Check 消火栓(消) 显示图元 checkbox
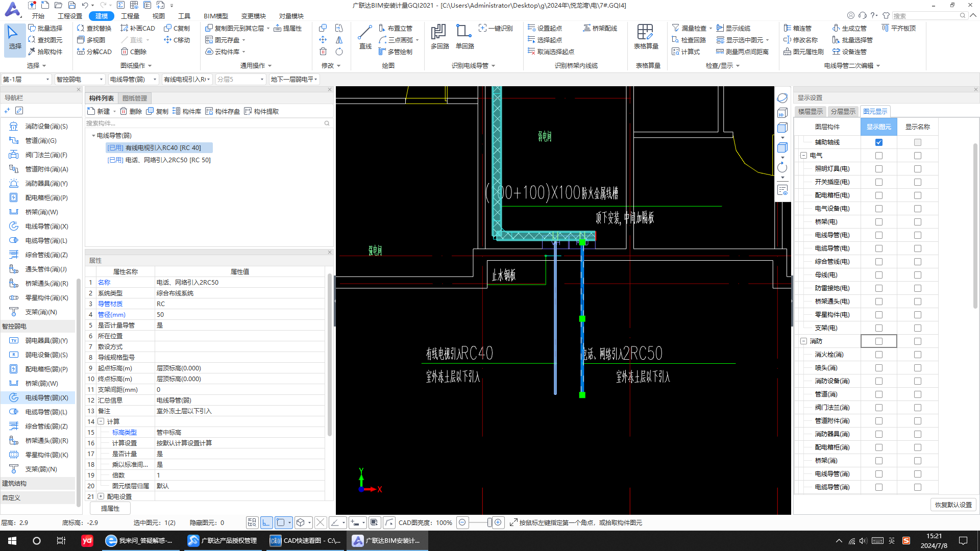Screen dimensions: 980x551 [x=878, y=355]
